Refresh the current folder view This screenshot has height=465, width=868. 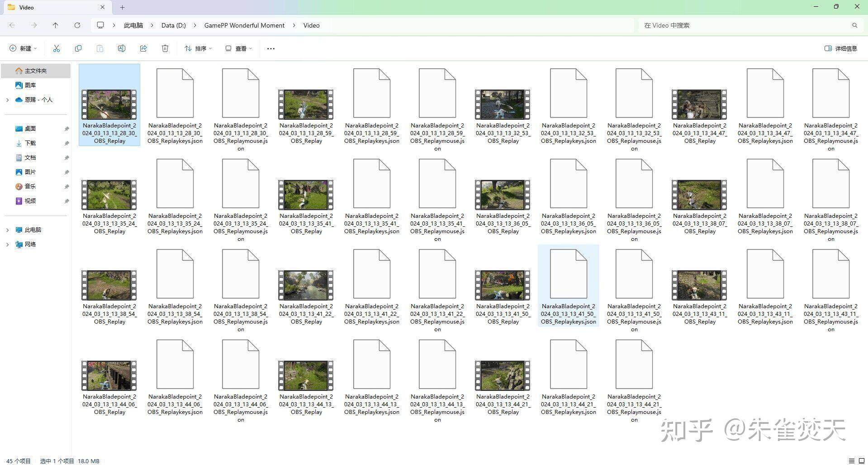tap(77, 25)
